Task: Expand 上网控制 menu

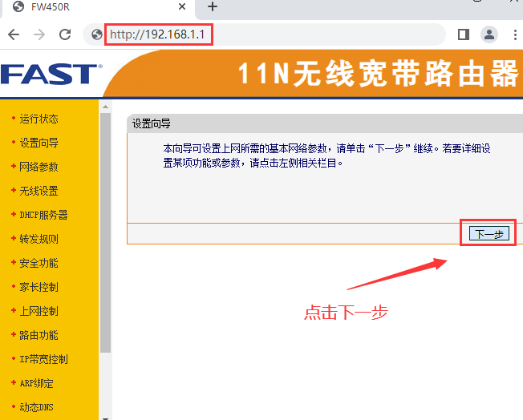Action: [39, 311]
